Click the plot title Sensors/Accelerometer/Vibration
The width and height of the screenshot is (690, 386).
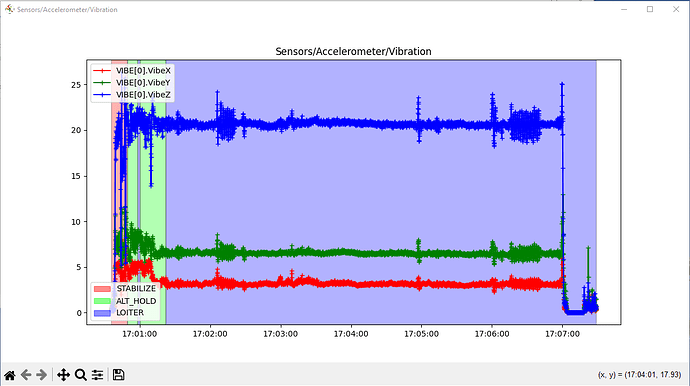click(x=353, y=51)
